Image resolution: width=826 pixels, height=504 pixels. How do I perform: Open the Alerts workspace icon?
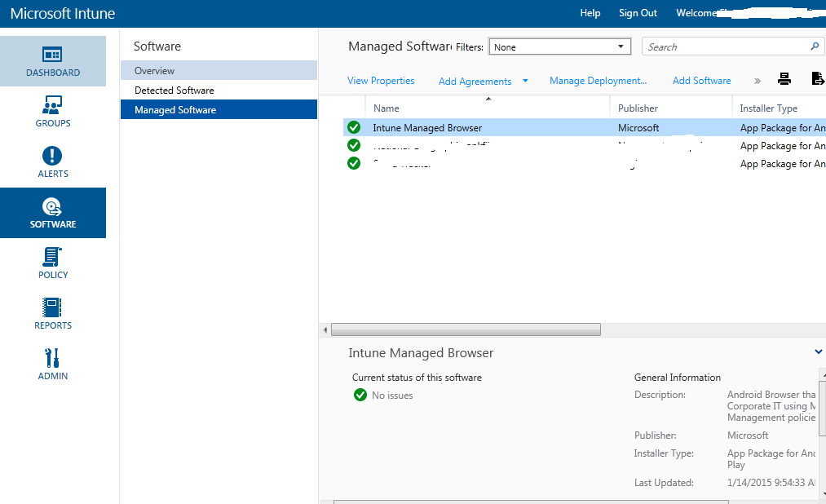pos(53,161)
